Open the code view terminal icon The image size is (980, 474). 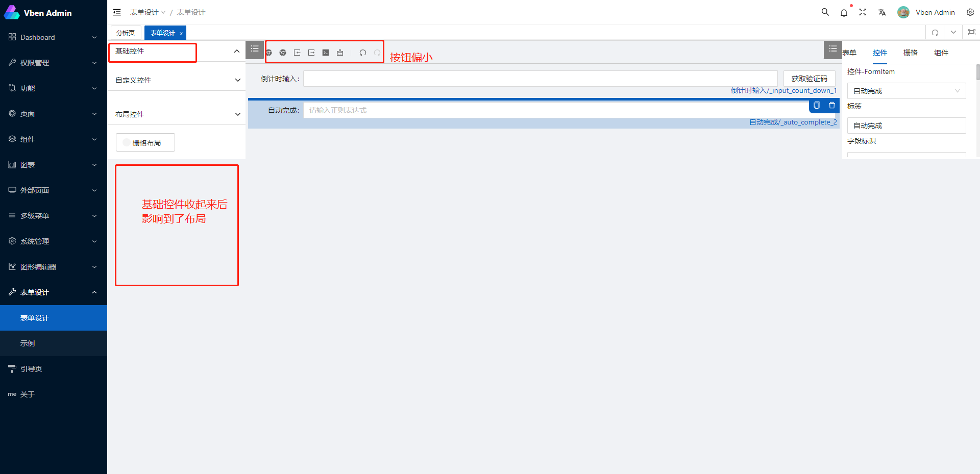tap(326, 53)
